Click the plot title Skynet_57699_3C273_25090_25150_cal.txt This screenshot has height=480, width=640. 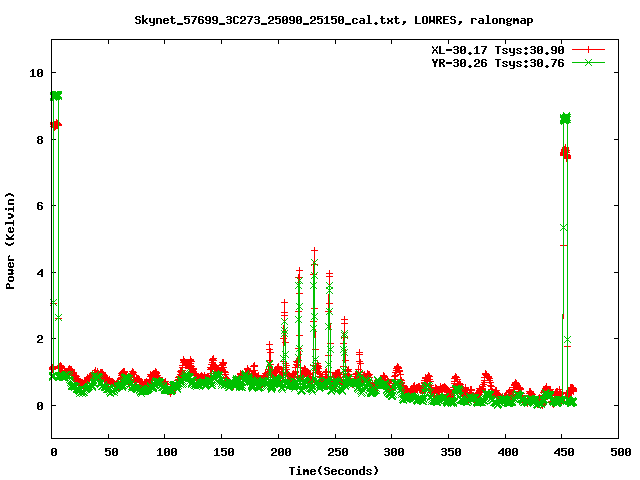267,20
